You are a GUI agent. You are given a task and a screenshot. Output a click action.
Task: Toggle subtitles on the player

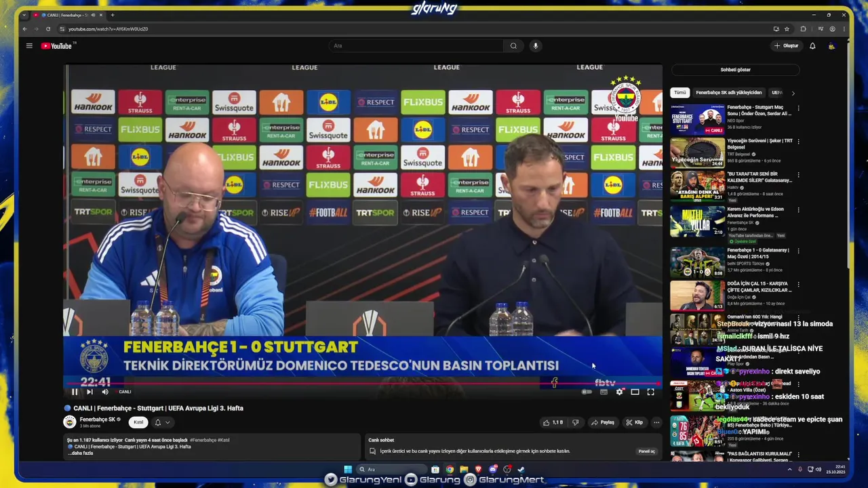[x=604, y=392]
